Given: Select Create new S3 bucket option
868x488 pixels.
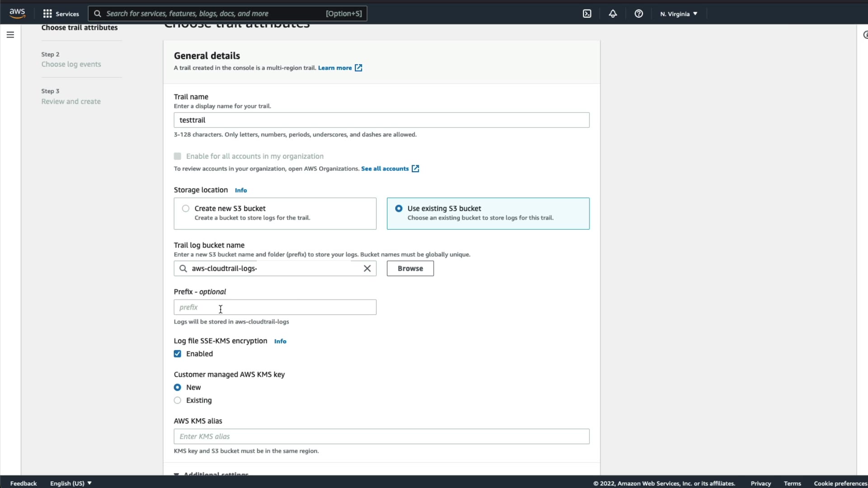Looking at the screenshot, I should tap(186, 208).
